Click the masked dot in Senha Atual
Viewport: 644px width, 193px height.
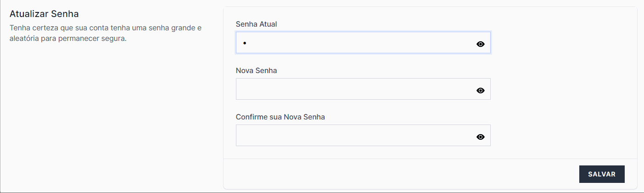coord(245,43)
